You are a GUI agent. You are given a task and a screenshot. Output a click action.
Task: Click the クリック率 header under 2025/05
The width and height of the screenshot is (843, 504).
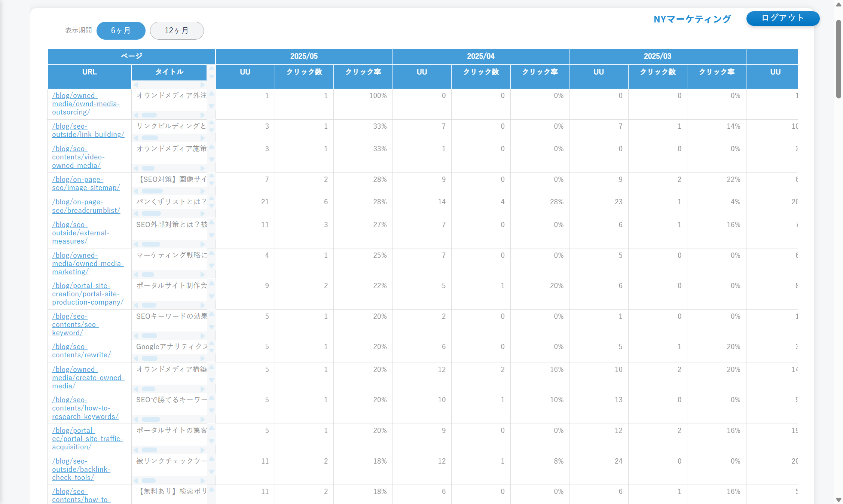[x=363, y=76]
